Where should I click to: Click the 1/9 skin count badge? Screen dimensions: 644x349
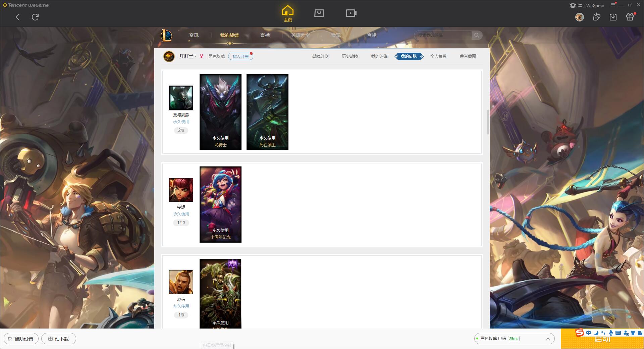tap(181, 315)
